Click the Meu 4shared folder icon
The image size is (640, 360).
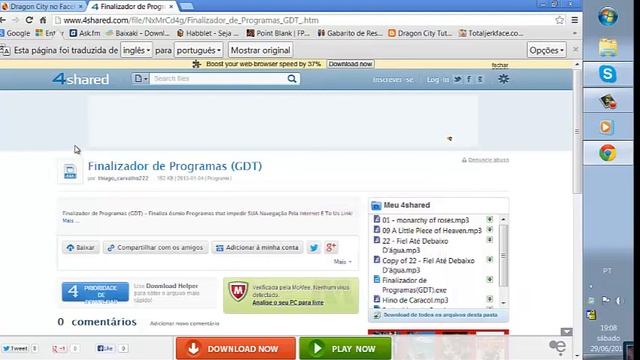(376, 205)
